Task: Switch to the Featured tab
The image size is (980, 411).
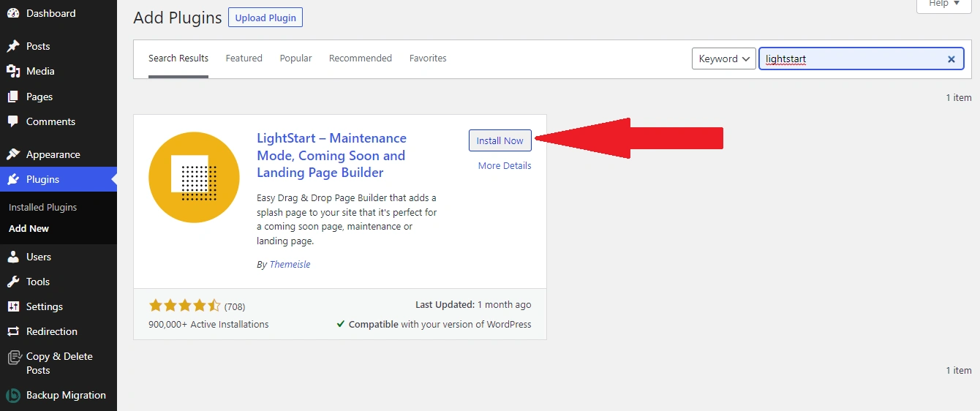Action: pos(244,59)
